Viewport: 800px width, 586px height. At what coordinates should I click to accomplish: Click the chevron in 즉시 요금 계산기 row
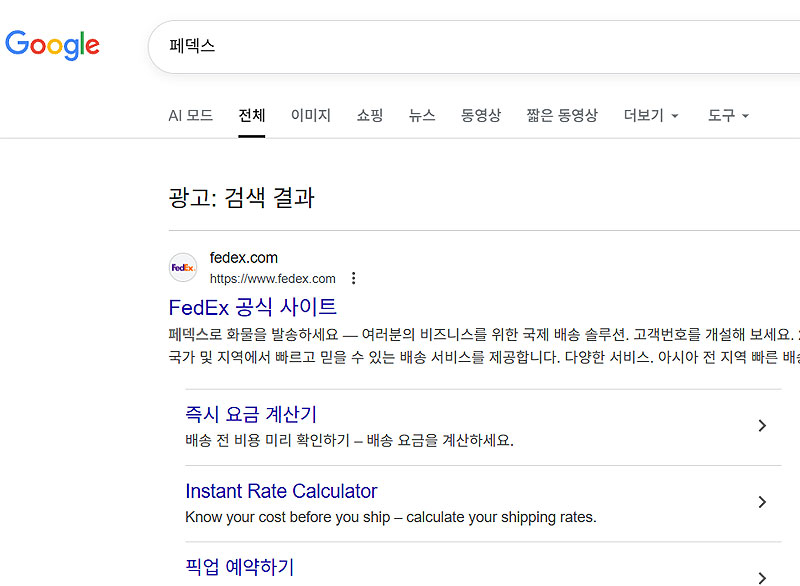click(x=762, y=425)
